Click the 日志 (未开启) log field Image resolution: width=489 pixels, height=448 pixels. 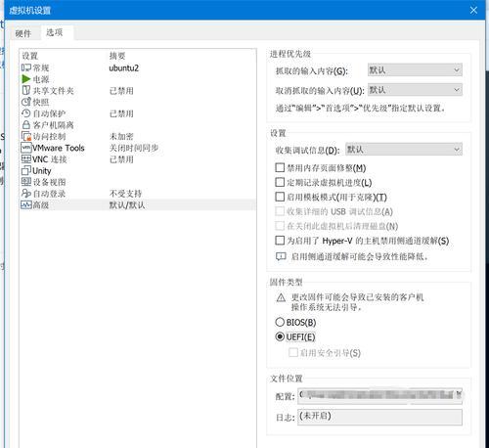(x=379, y=417)
